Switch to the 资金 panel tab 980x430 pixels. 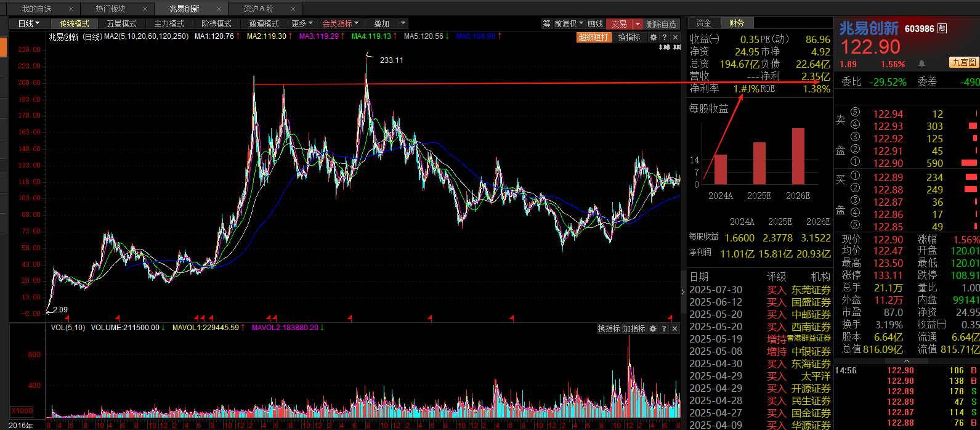point(703,23)
